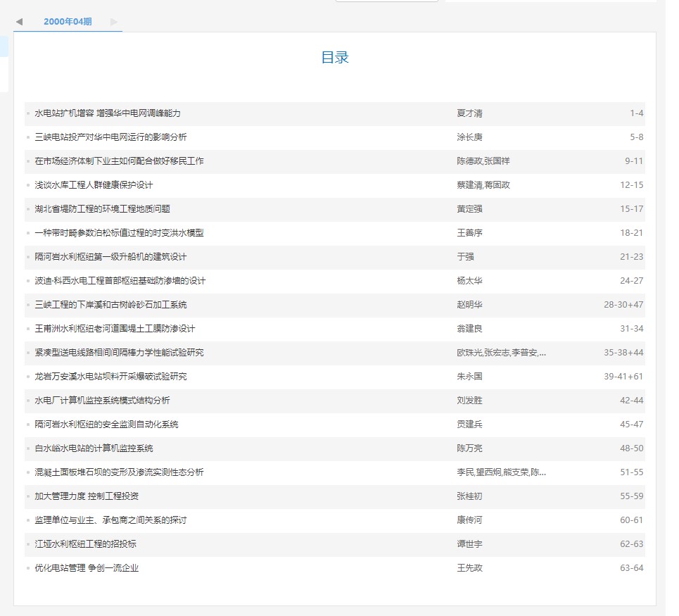The height and width of the screenshot is (616, 679).
Task: Open article 波迪·科西水电工程首部枢纽基础防渗墙的设计
Action: tap(120, 281)
